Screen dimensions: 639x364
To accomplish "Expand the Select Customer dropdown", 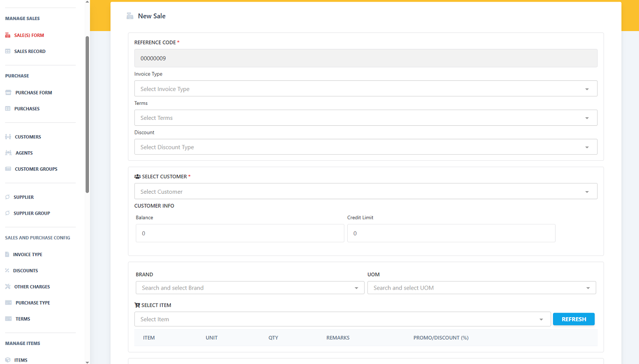I will tap(365, 192).
